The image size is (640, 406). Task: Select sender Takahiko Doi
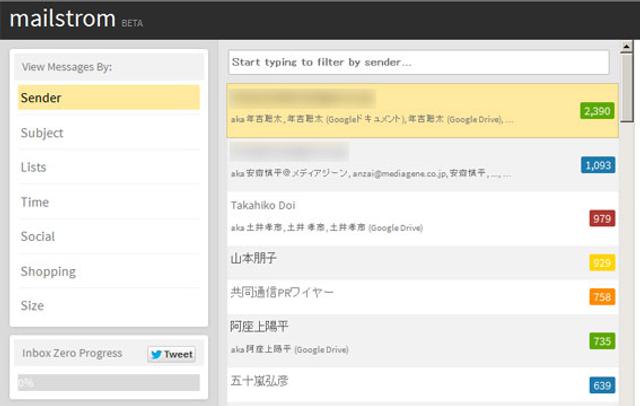(422, 218)
